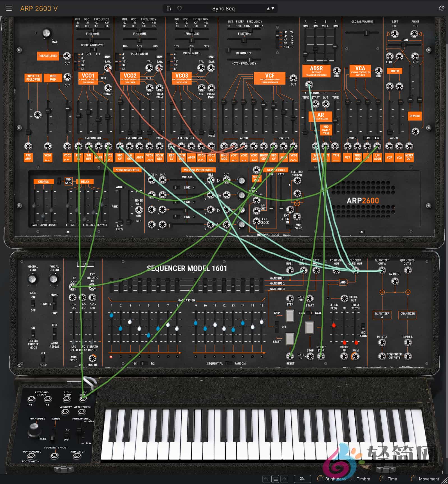Click the VCA OUT jack
This screenshot has width=448, height=484.
pos(379,71)
